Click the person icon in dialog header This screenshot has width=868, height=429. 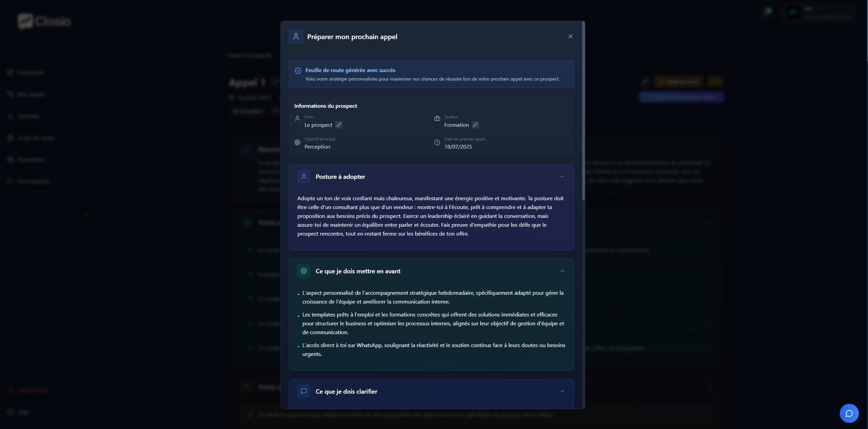coord(296,36)
